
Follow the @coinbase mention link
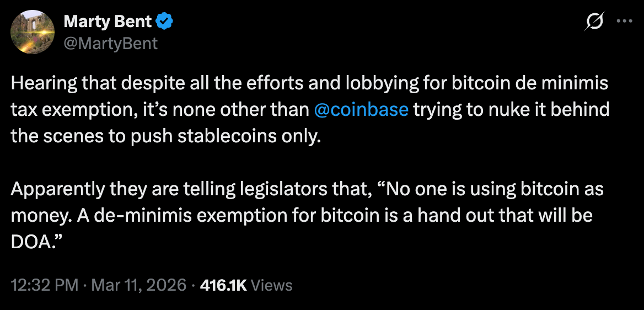coord(361,110)
